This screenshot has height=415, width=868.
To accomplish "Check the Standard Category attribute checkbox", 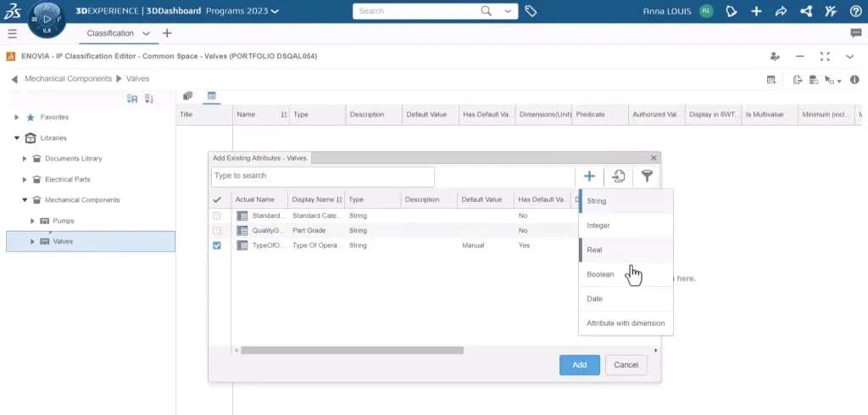I will pos(217,216).
